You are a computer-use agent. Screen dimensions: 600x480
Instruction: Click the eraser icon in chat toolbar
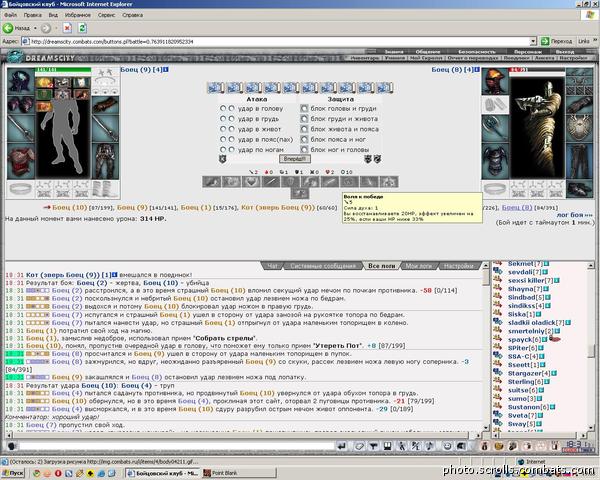(x=359, y=446)
